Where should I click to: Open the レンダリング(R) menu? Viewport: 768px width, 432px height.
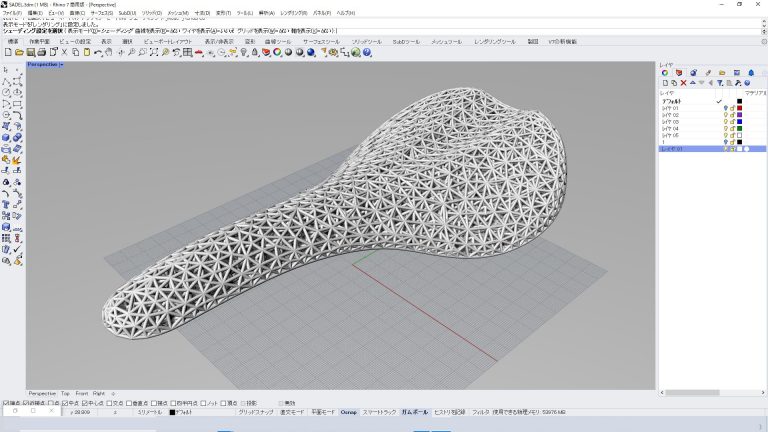click(x=293, y=13)
